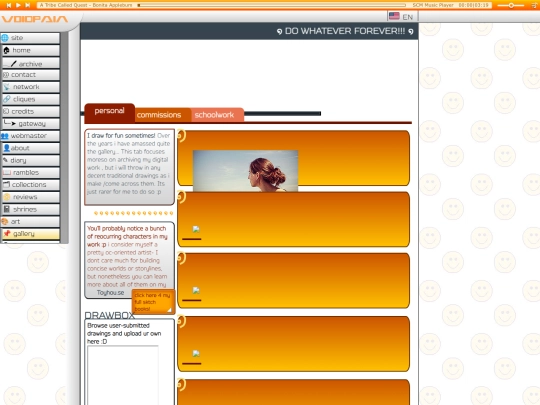Open cliques via the chain link icon
This screenshot has width=540, height=405.
30,99
